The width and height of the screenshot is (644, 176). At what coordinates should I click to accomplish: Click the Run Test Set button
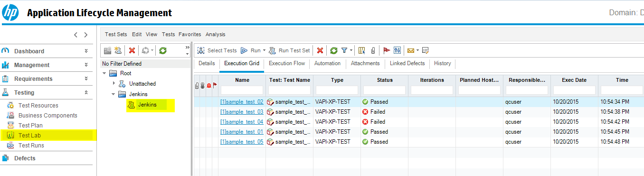pyautogui.click(x=289, y=50)
